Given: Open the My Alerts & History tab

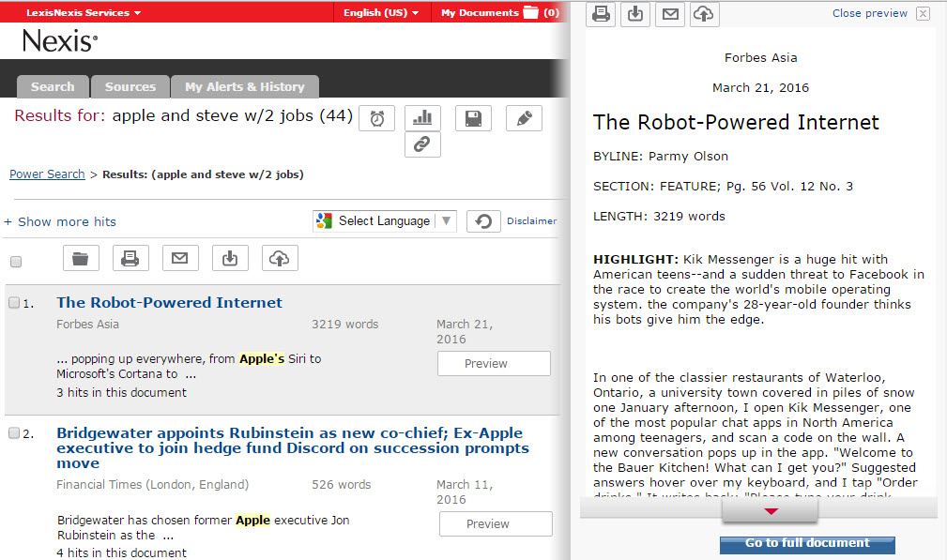Looking at the screenshot, I should pos(245,87).
